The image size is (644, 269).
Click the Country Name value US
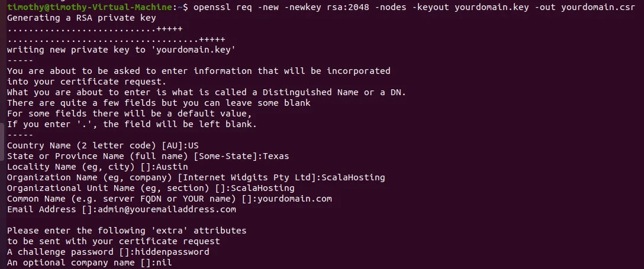[193, 145]
